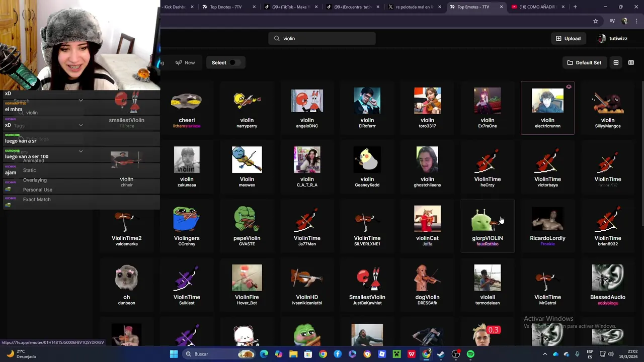This screenshot has width=644, height=362.
Task: Open the OBS taskbar icon
Action: [x=456, y=354]
